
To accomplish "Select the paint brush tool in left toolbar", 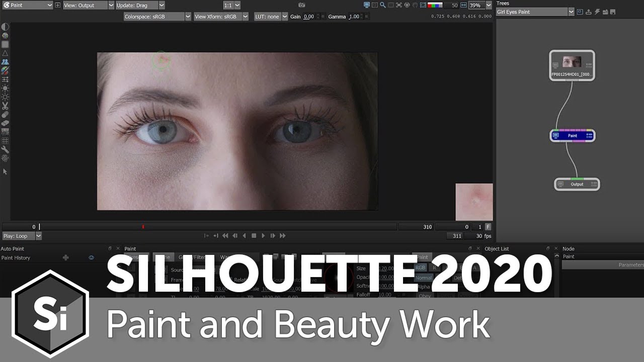I will [x=5, y=70].
